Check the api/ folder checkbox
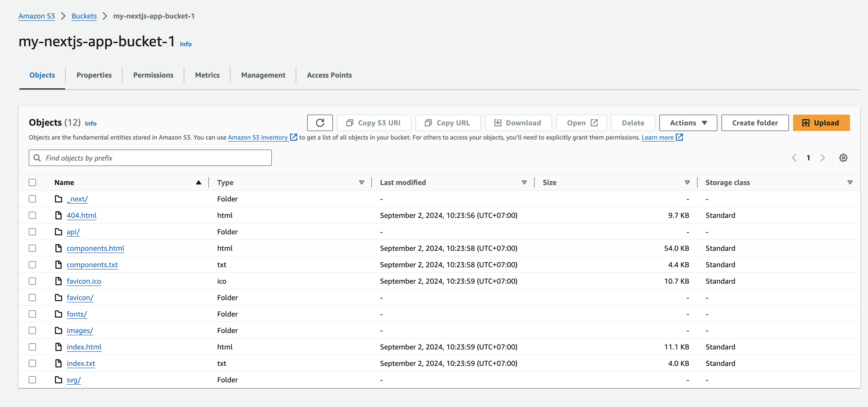This screenshot has width=868, height=407. 32,232
